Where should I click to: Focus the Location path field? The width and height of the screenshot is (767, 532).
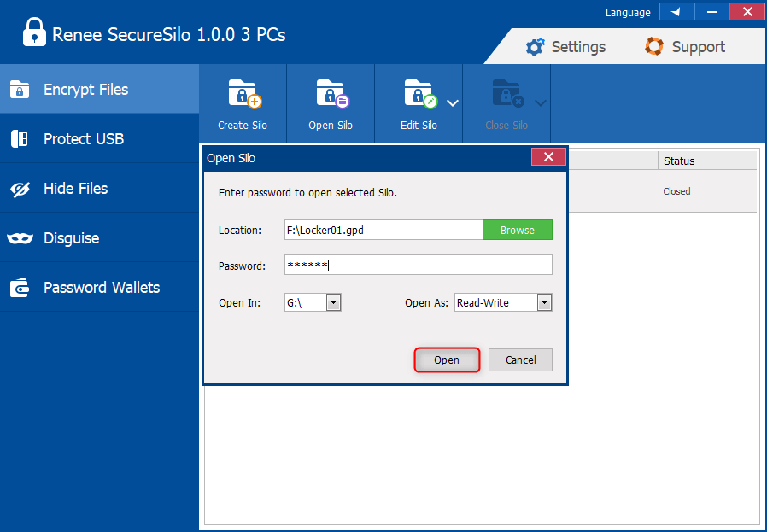coord(383,230)
